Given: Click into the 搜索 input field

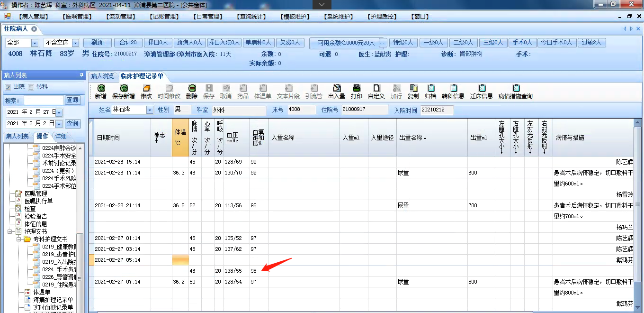Looking at the screenshot, I should pyautogui.click(x=44, y=100).
